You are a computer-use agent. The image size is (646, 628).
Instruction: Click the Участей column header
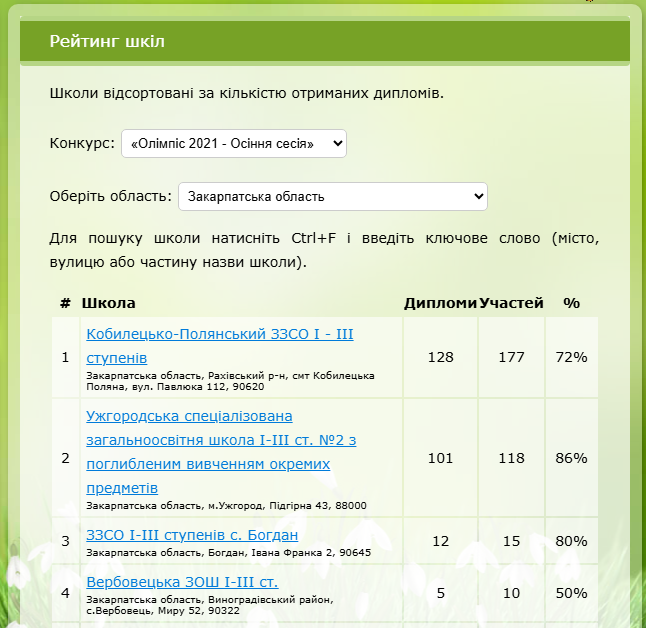tap(511, 303)
